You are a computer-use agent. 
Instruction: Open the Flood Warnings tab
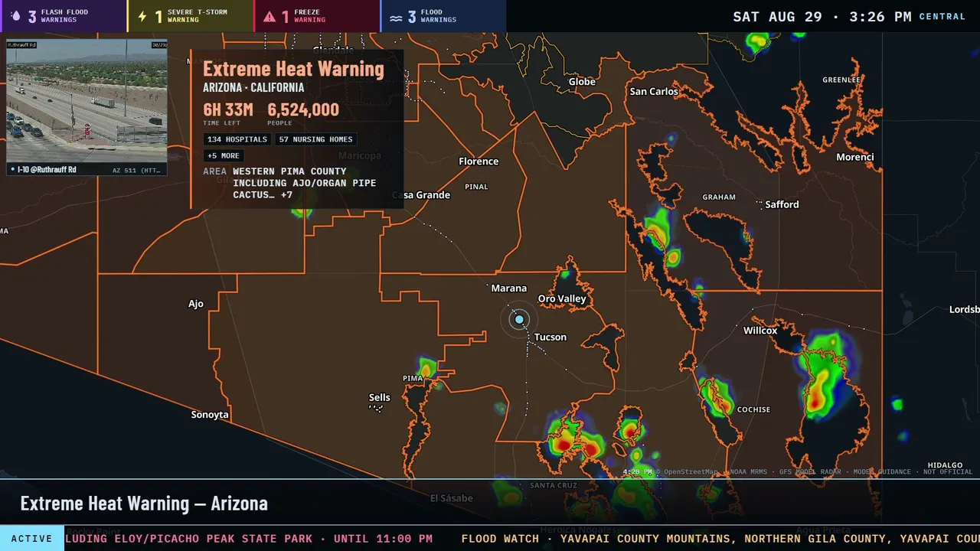point(443,16)
